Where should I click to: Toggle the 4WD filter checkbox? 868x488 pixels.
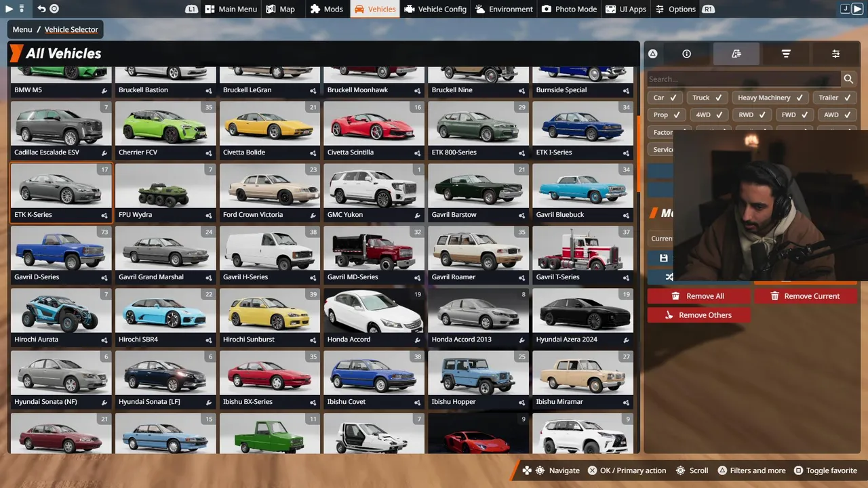click(709, 115)
